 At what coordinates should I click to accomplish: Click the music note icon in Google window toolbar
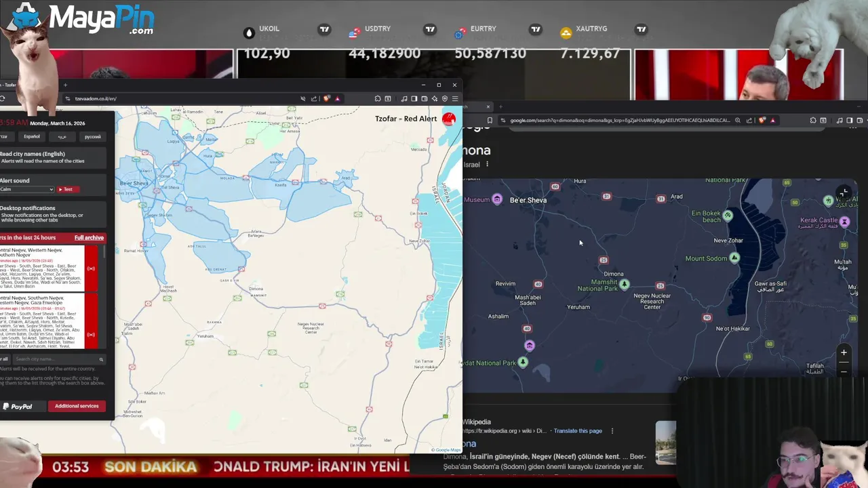[x=840, y=120]
